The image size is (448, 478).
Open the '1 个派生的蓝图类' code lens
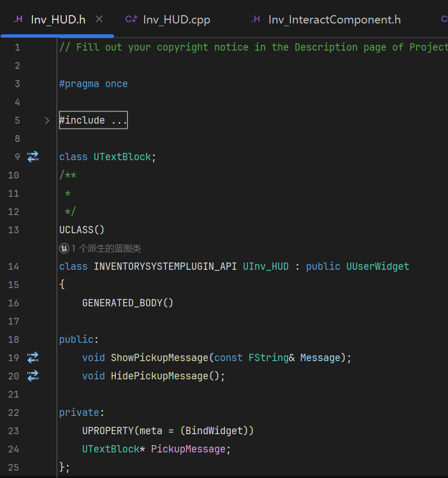click(106, 248)
